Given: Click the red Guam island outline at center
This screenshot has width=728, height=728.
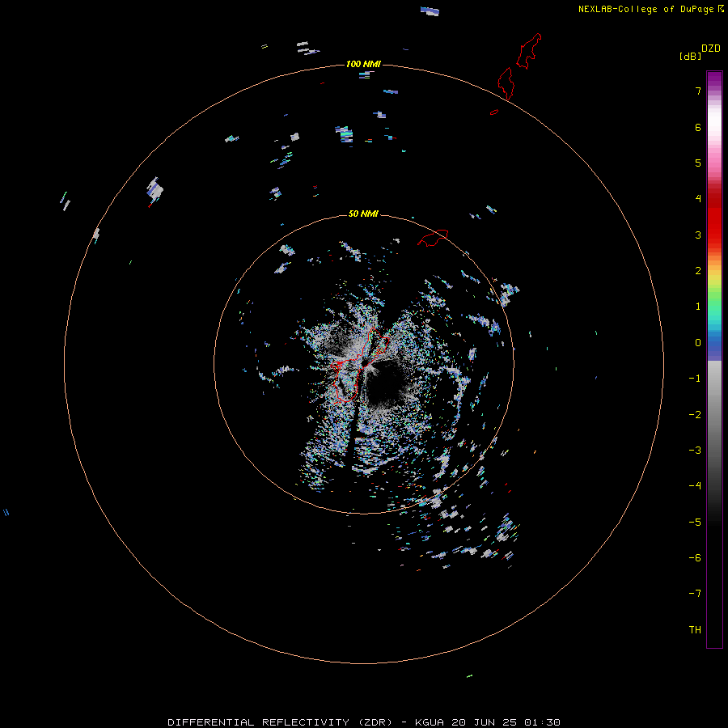Looking at the screenshot, I should tap(359, 365).
